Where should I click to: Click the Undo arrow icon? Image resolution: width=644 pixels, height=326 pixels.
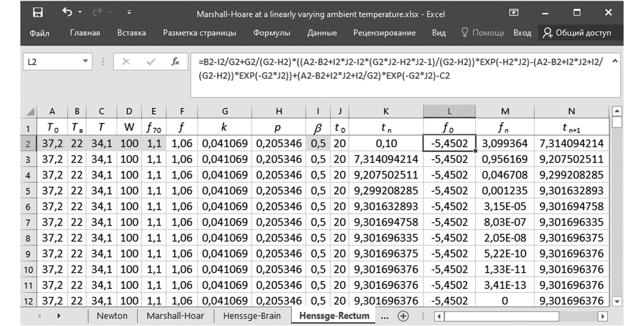pos(67,12)
